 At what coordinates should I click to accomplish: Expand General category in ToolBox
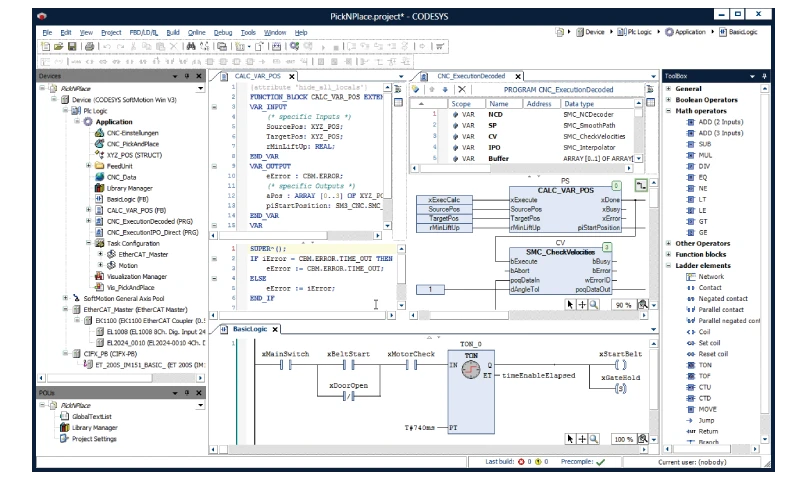tap(669, 89)
